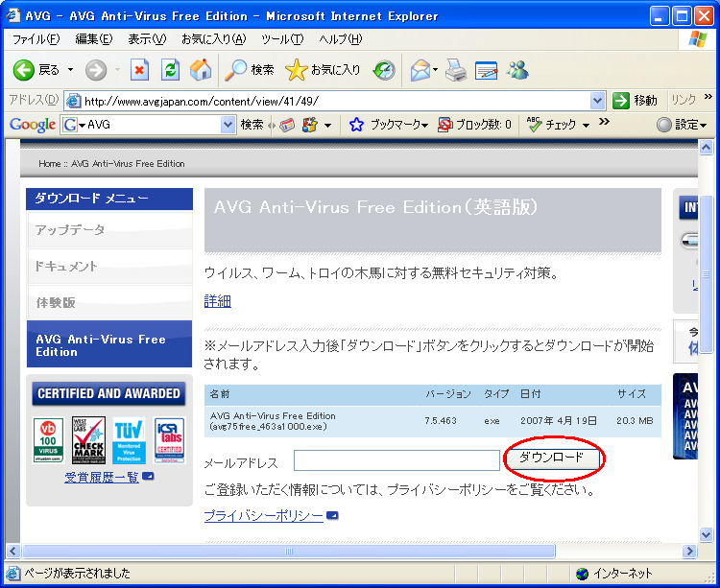
Task: Refresh the page with green arrows icon
Action: coord(170,70)
